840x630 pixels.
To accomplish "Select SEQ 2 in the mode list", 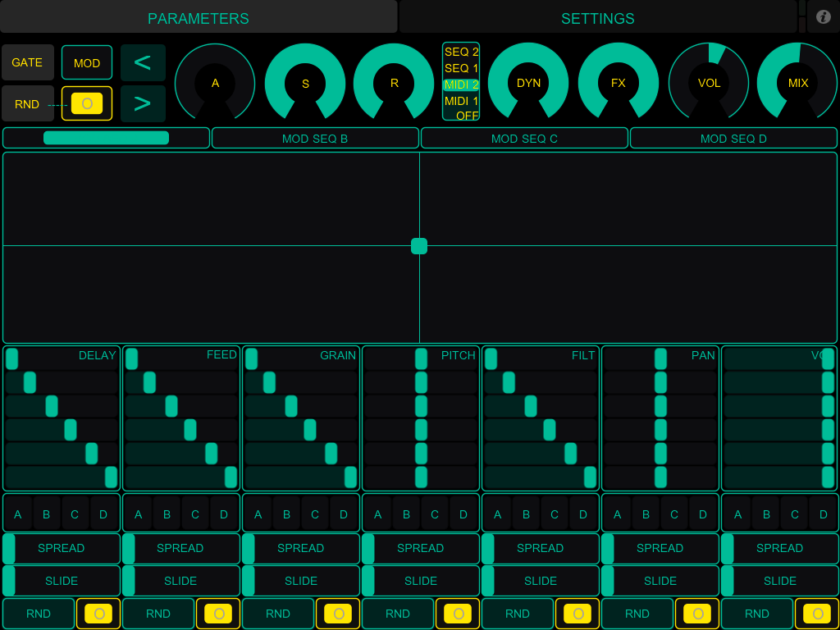I will pyautogui.click(x=461, y=52).
